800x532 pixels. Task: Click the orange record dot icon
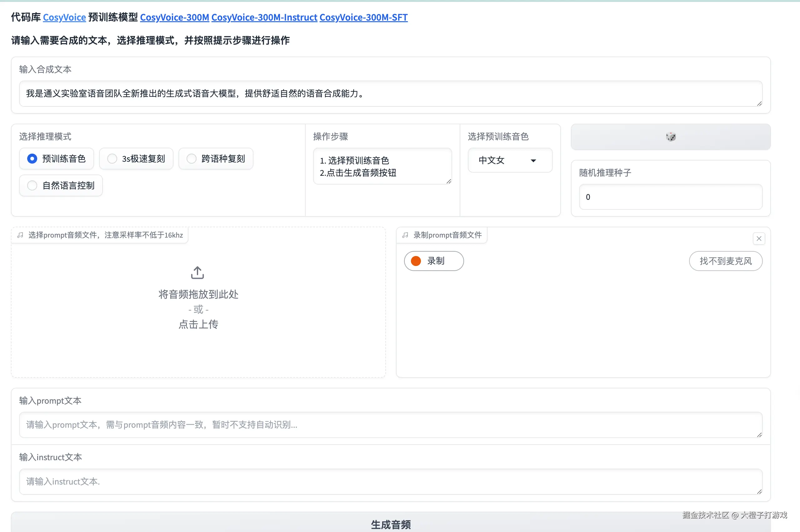[x=416, y=261]
